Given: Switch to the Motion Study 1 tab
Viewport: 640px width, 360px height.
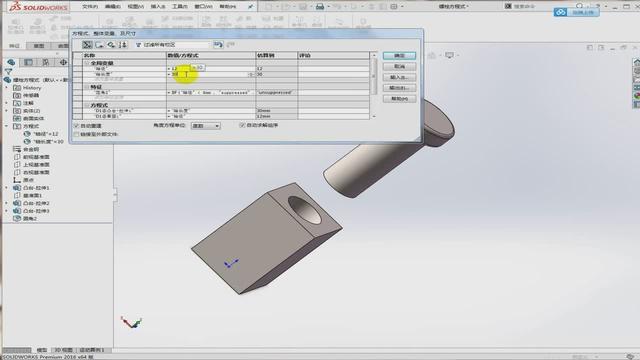Looking at the screenshot, I should pyautogui.click(x=92, y=350).
